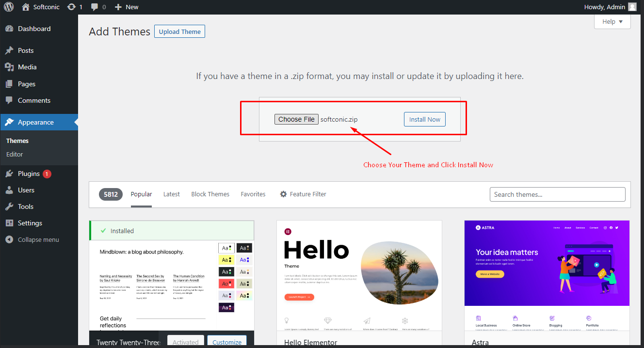644x348 pixels.
Task: Open the Howdy, Admin account menu
Action: click(x=611, y=7)
